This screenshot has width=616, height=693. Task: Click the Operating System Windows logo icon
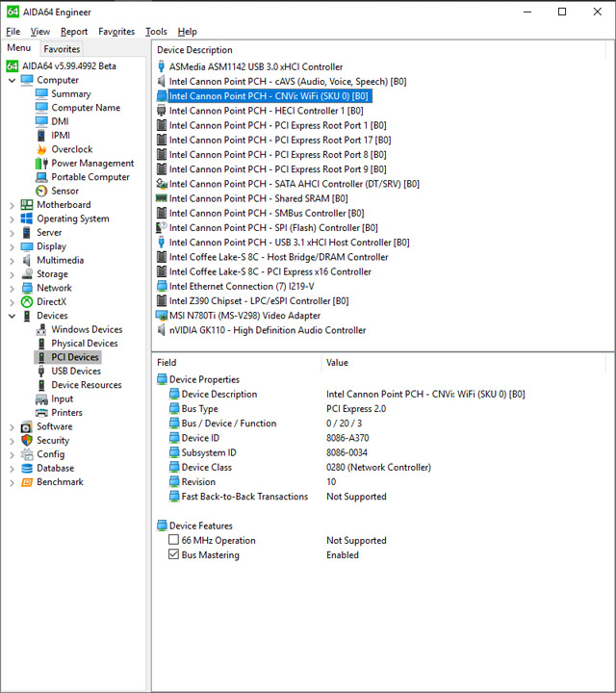click(x=27, y=218)
